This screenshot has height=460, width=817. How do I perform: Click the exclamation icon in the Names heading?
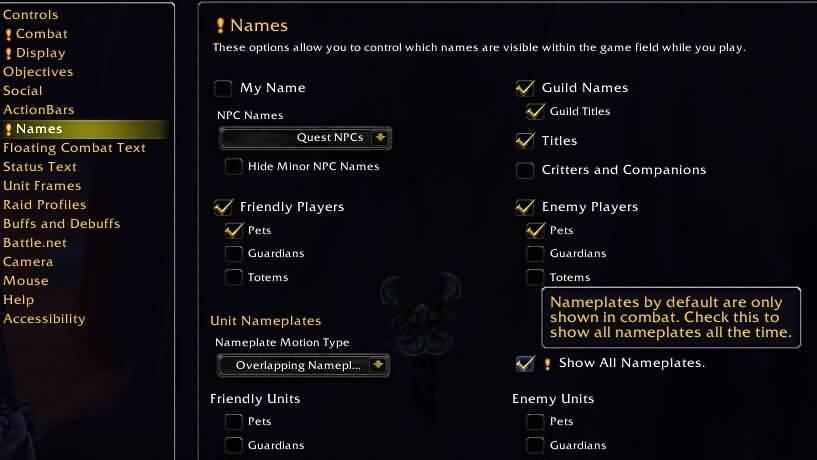coord(220,26)
